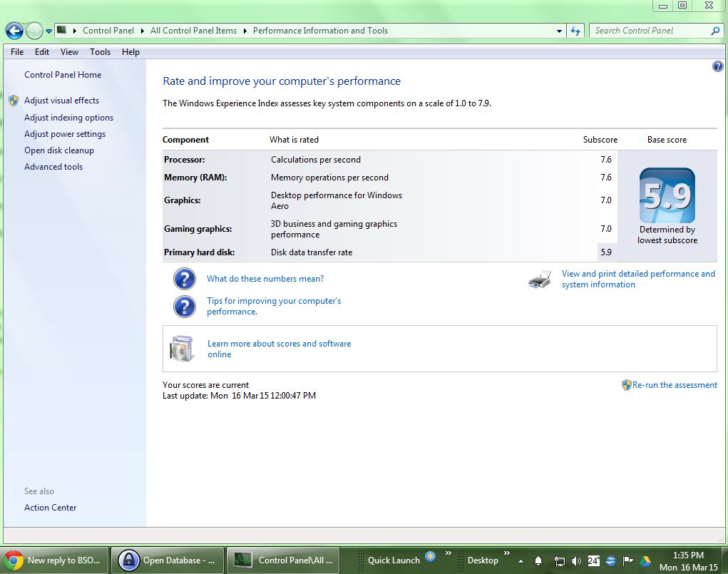Open the Action Center flag tray icon
728x574 pixels.
coord(627,561)
